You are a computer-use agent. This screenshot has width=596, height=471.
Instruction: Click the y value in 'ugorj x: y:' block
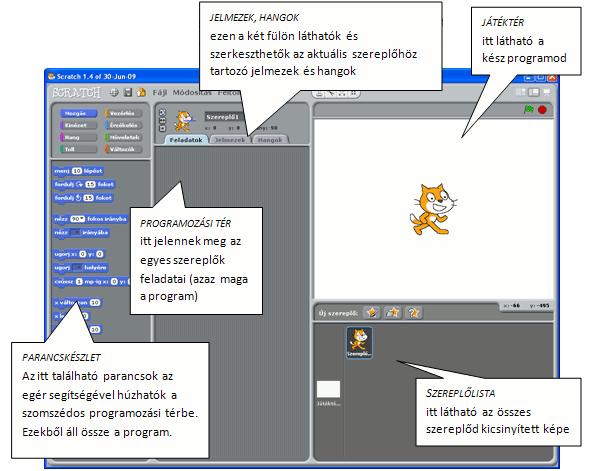pyautogui.click(x=100, y=254)
